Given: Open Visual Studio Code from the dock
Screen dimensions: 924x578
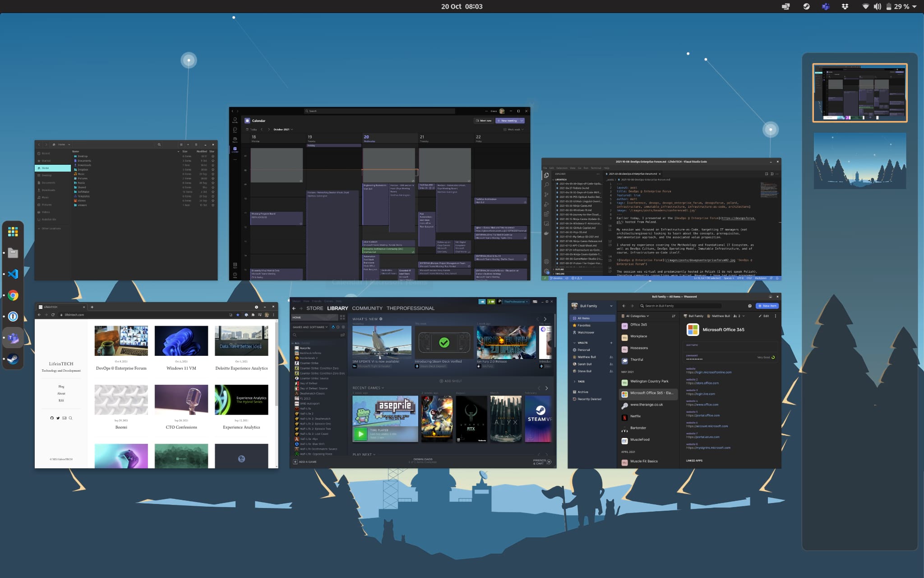Looking at the screenshot, I should (x=13, y=274).
